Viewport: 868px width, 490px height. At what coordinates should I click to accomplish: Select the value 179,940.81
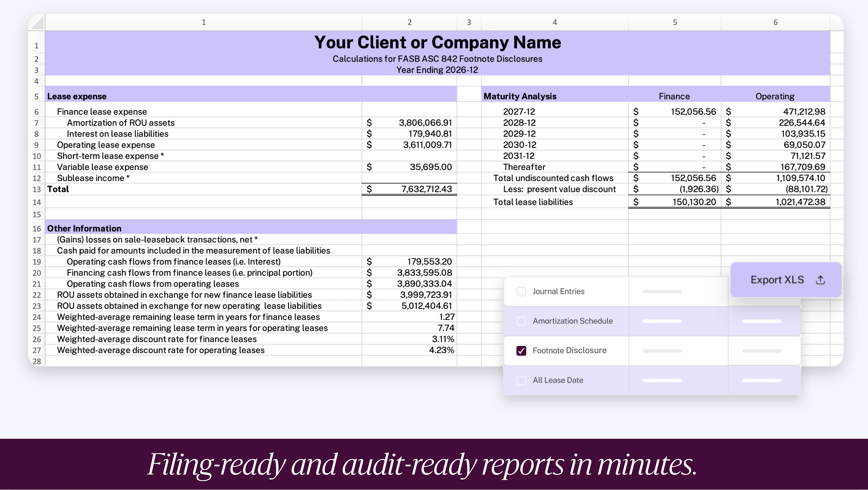430,134
